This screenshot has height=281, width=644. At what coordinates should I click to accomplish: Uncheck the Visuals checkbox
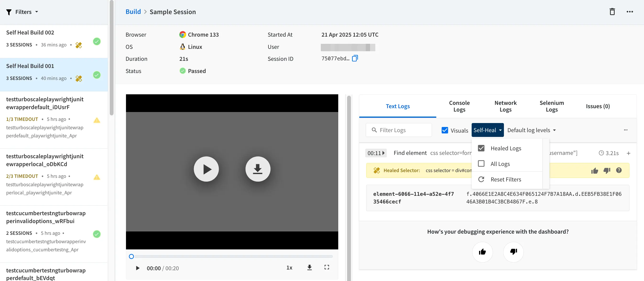pyautogui.click(x=445, y=130)
